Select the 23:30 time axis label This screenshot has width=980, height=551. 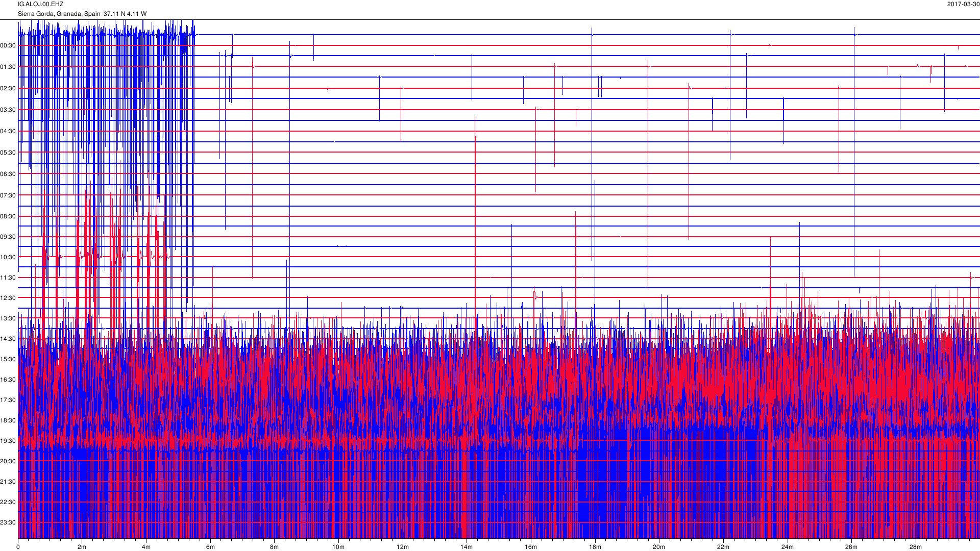click(x=8, y=522)
